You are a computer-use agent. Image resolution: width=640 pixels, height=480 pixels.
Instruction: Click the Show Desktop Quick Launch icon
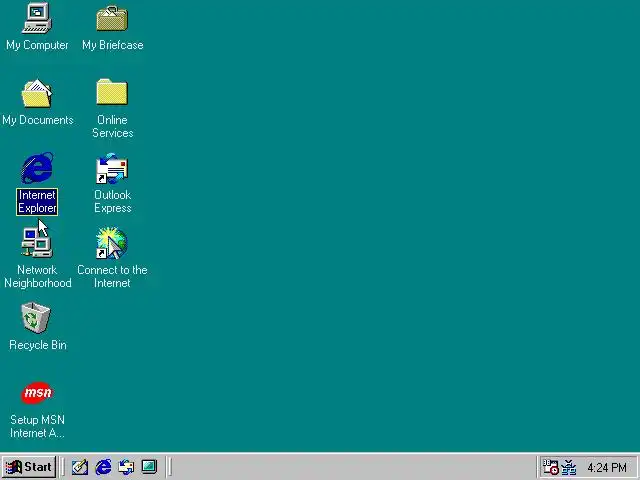[x=149, y=467]
